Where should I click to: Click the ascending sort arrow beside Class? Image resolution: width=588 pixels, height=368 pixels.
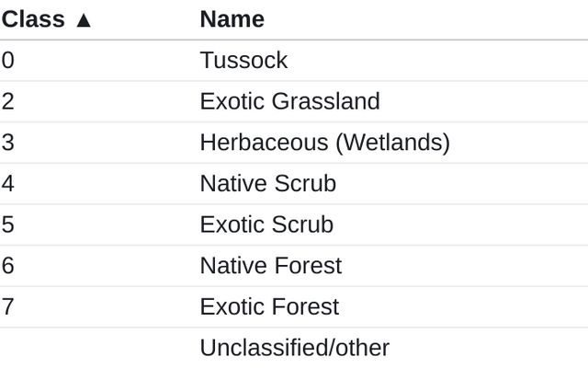click(x=84, y=19)
